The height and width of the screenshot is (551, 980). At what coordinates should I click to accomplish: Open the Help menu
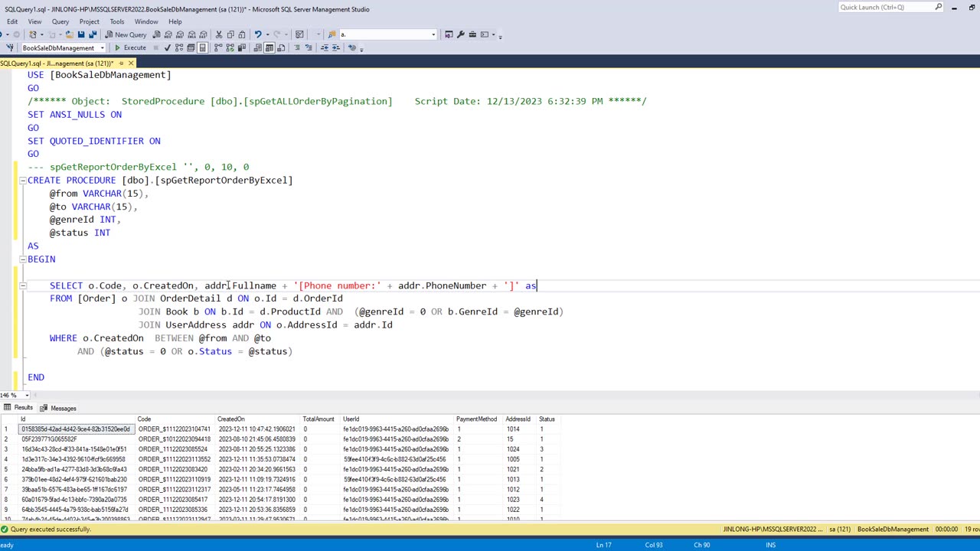[x=175, y=21]
